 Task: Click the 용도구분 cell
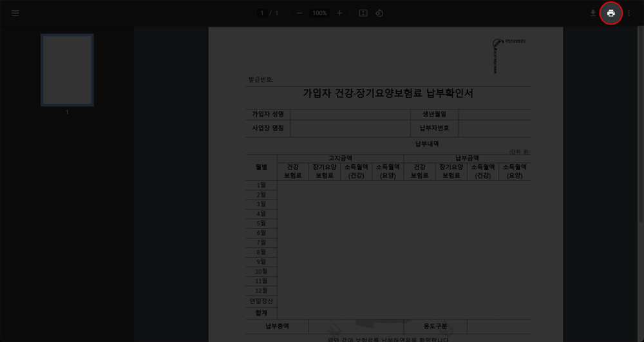point(435,327)
